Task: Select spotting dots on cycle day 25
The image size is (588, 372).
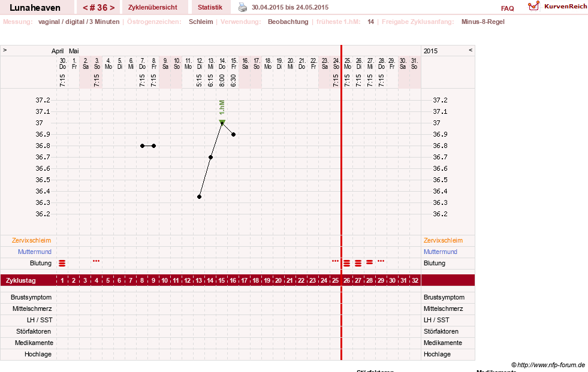Action: (x=335, y=261)
